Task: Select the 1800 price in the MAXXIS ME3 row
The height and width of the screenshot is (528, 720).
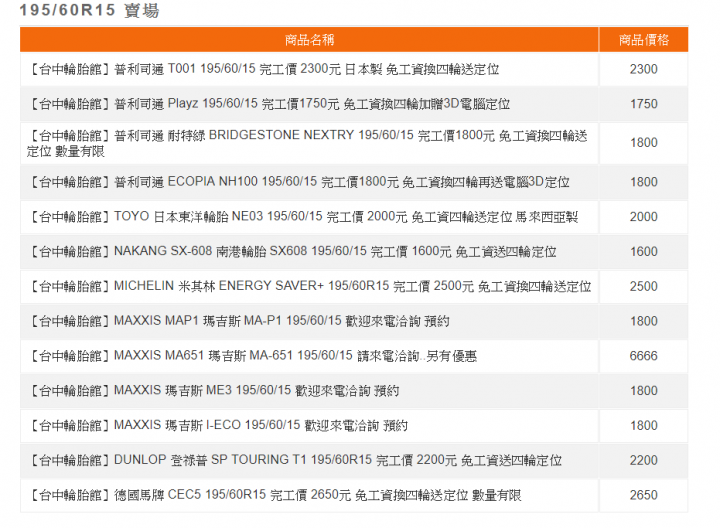Action: coord(644,391)
